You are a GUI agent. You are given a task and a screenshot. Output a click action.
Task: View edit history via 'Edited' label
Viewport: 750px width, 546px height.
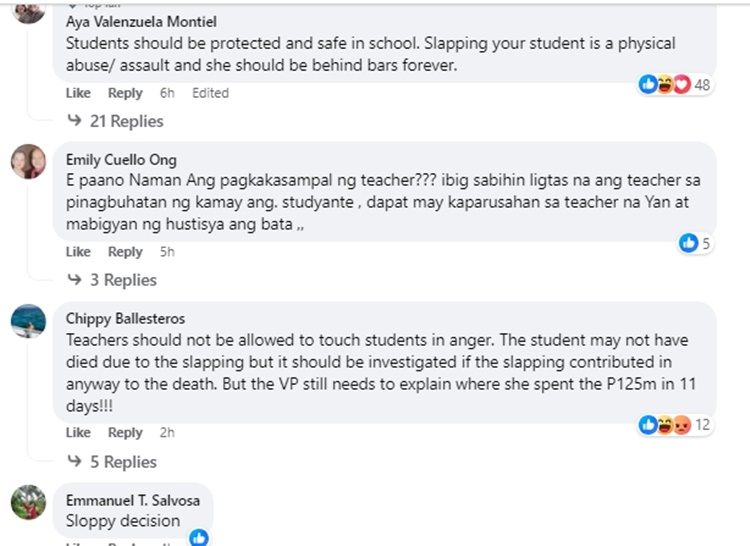coord(210,93)
